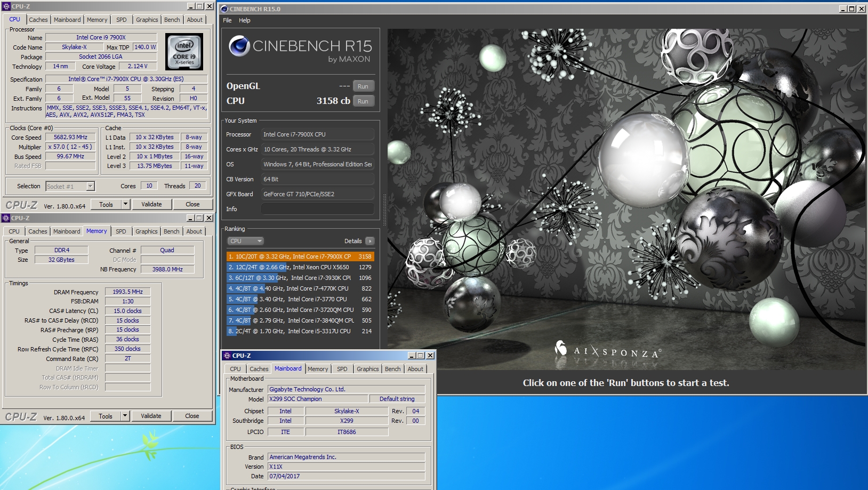Viewport: 868px width, 490px height.
Task: Select ranking row Intel Core i7-3720QM
Action: click(x=300, y=310)
